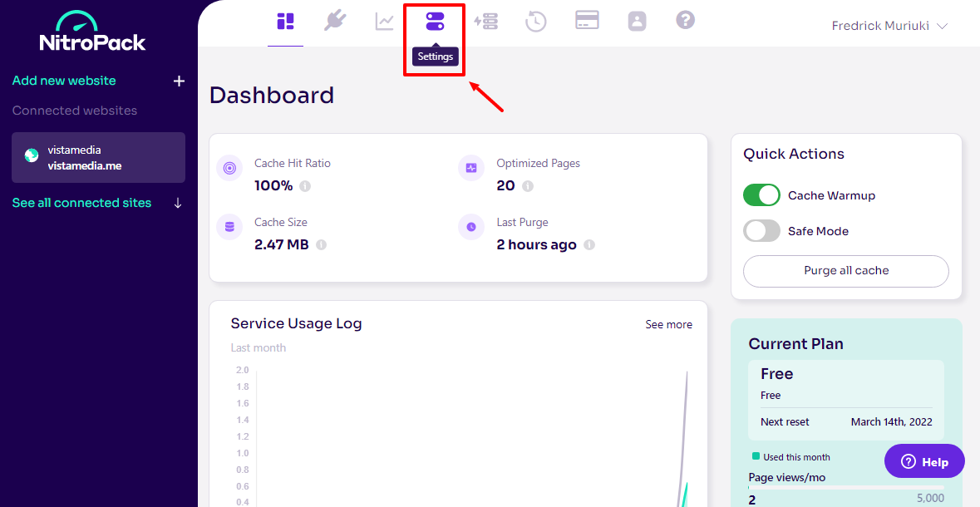
Task: Open the question mark help icon in top bar
Action: click(x=686, y=20)
